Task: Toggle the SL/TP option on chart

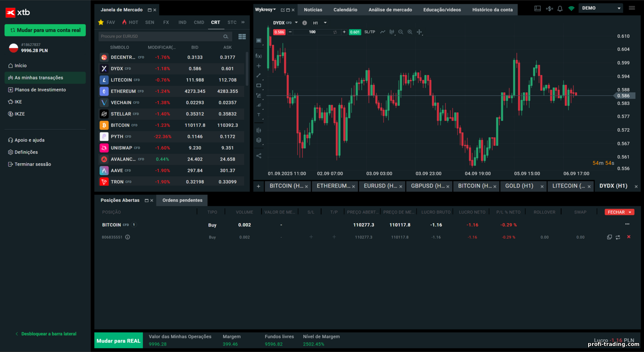Action: (369, 32)
